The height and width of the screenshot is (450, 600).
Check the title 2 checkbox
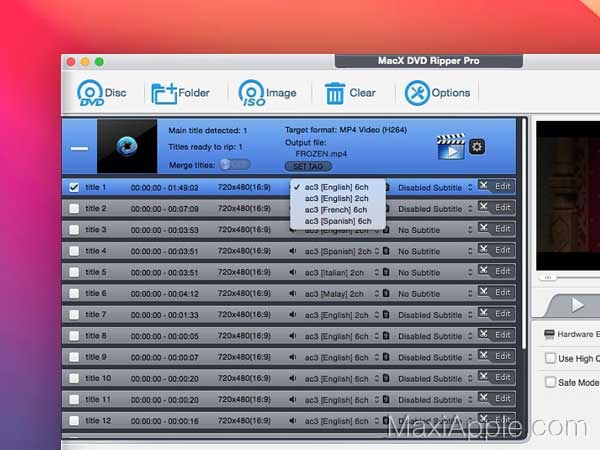click(74, 209)
